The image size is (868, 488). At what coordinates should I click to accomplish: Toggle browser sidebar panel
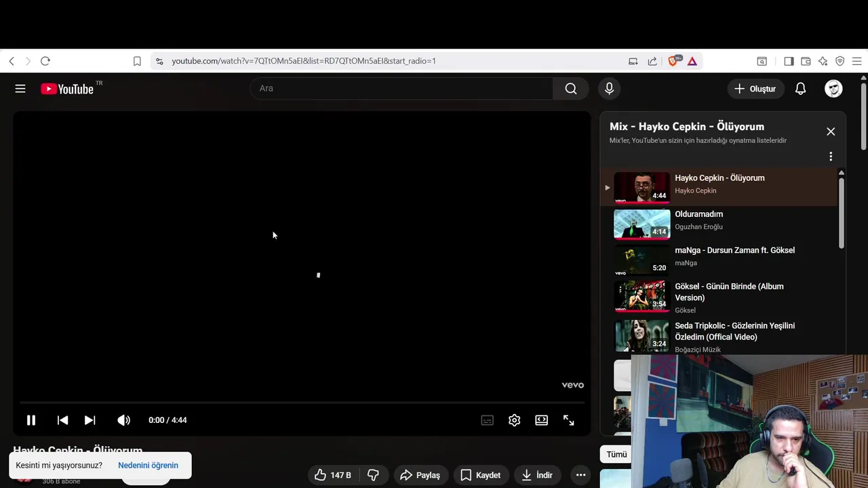(789, 61)
